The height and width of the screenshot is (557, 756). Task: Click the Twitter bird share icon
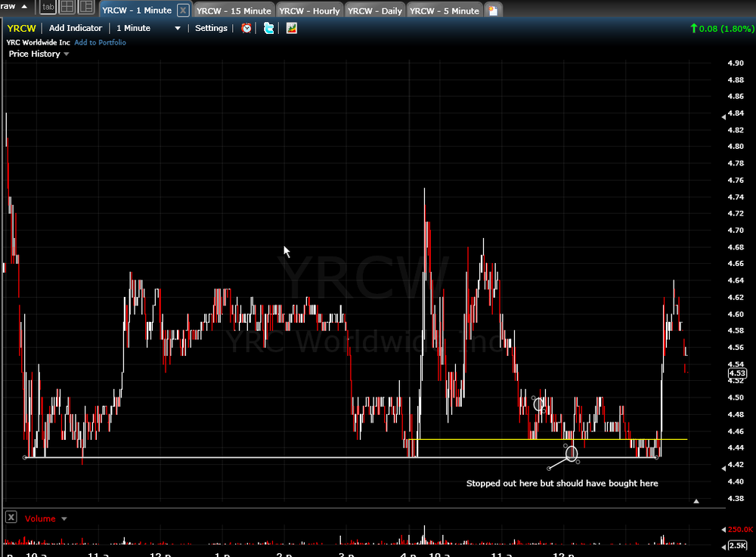268,28
